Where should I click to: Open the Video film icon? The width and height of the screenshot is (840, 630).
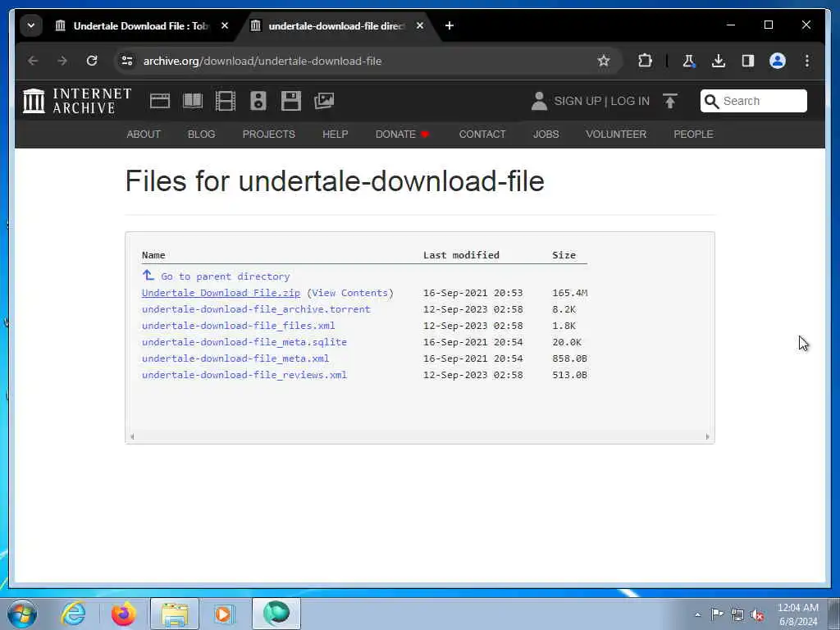tap(226, 101)
